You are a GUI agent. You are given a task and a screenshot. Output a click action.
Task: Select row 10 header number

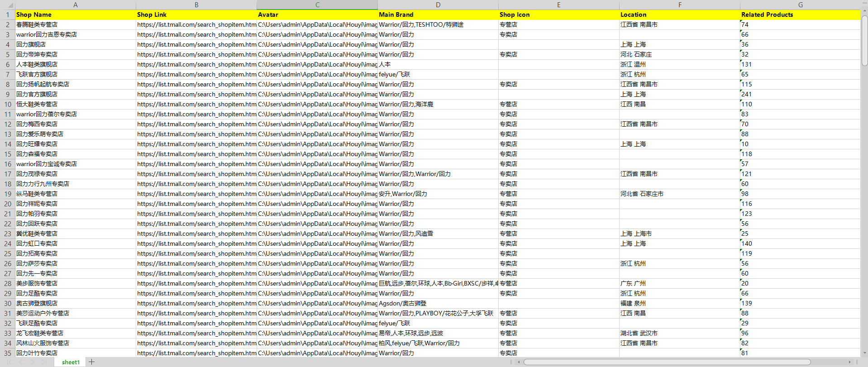coord(8,104)
